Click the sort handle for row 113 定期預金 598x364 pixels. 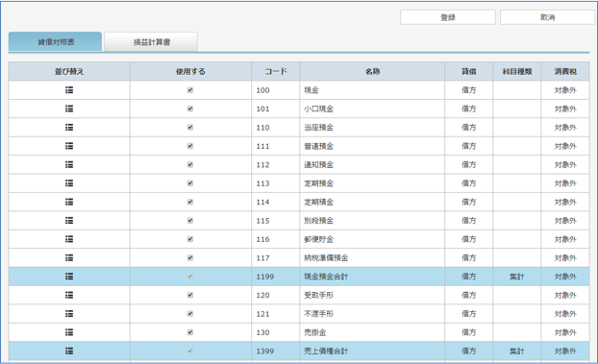tap(69, 183)
